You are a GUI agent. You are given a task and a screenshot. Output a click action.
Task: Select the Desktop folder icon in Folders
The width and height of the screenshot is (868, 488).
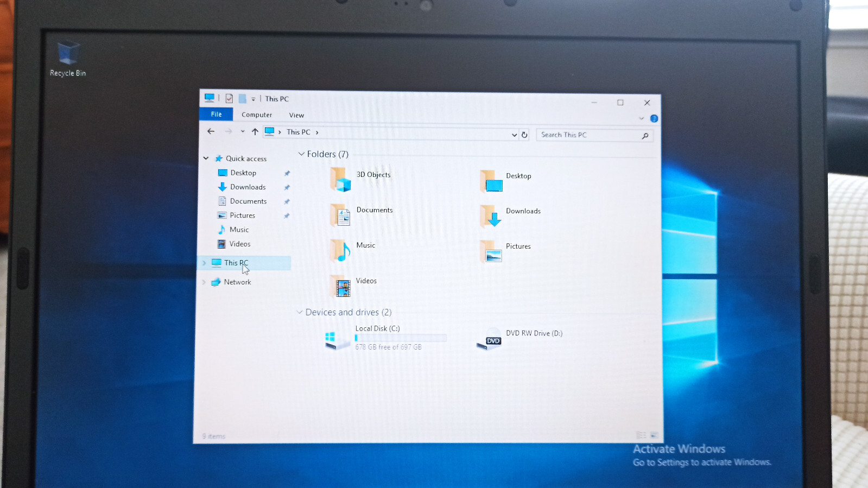(x=491, y=181)
